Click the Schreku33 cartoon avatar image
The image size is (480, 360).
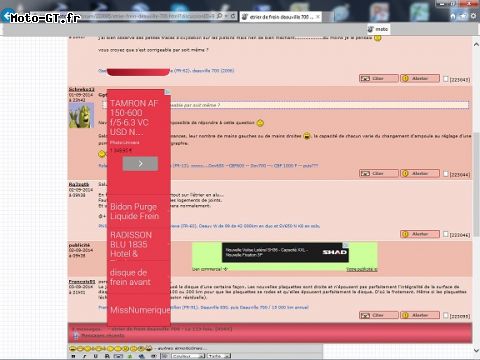(81, 115)
